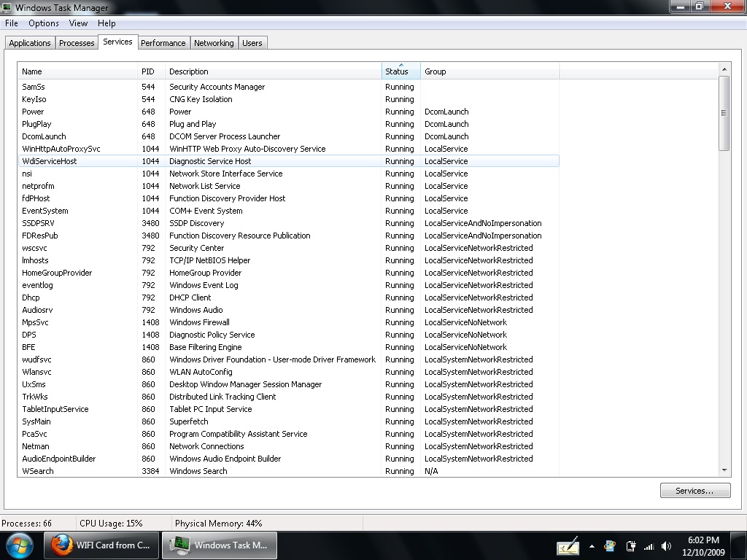
Task: Show hidden tray icons arrow
Action: pos(592,546)
